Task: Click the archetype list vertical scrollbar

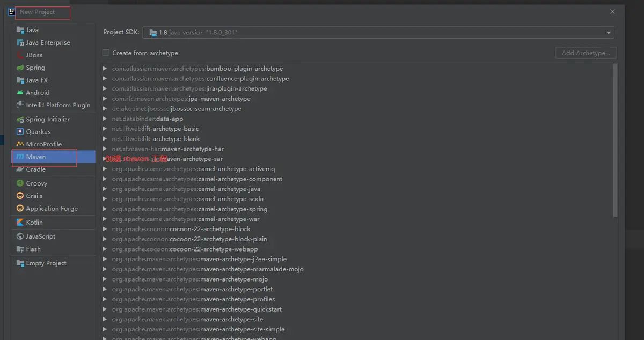Action: pyautogui.click(x=615, y=141)
